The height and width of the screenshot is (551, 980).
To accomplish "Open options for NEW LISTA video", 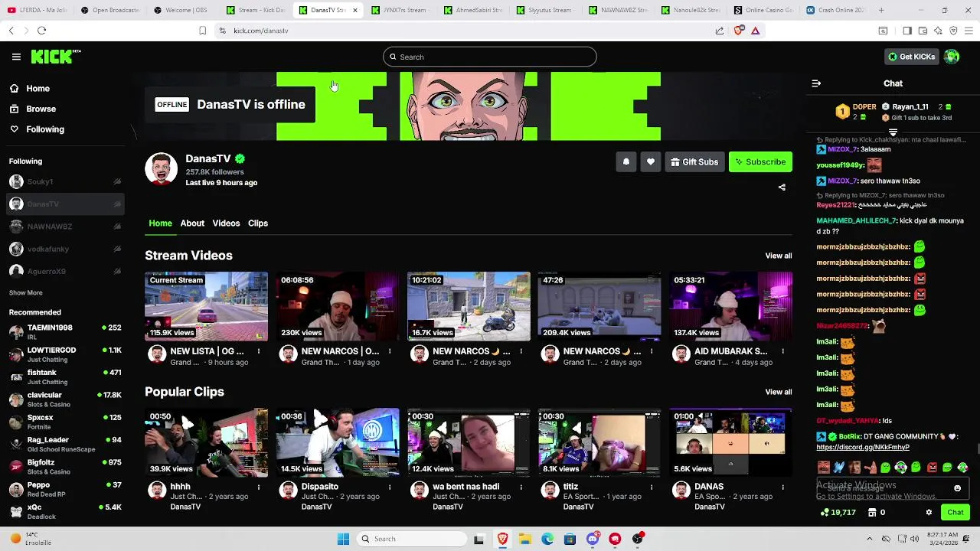I will click(259, 351).
